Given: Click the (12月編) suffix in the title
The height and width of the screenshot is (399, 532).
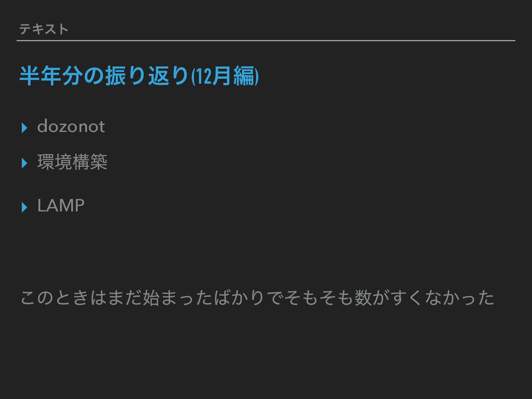Looking at the screenshot, I should [x=225, y=76].
